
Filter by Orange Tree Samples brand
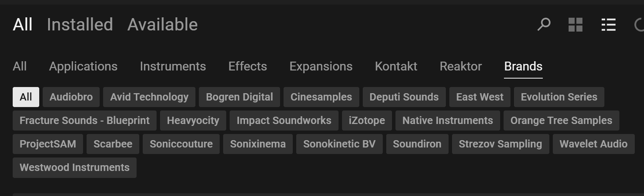561,121
